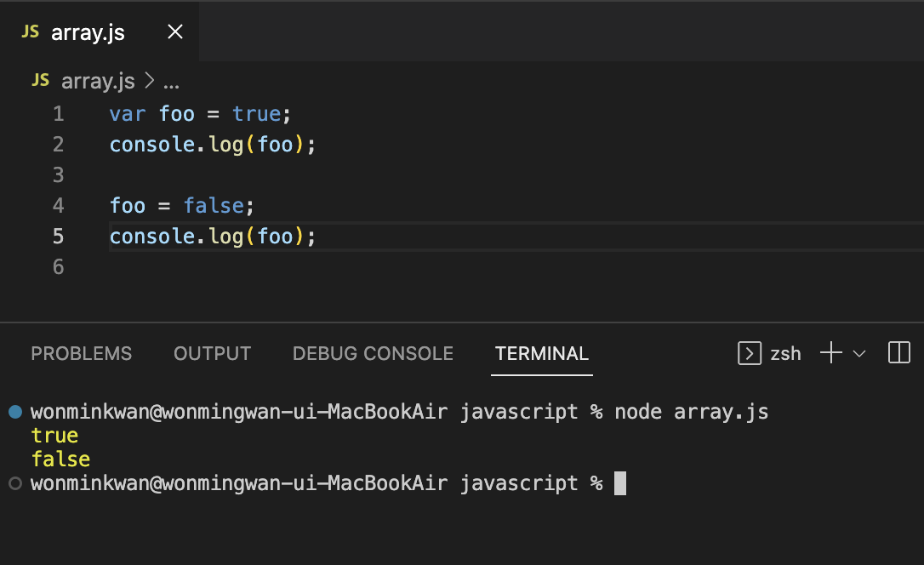This screenshot has width=924, height=565.
Task: Open the DEBUG CONSOLE panel tab
Action: [x=373, y=353]
